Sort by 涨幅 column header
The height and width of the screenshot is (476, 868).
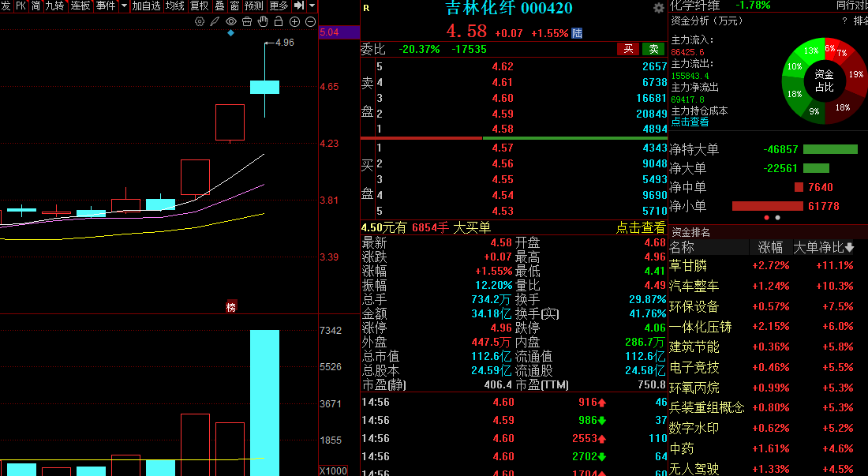(770, 247)
